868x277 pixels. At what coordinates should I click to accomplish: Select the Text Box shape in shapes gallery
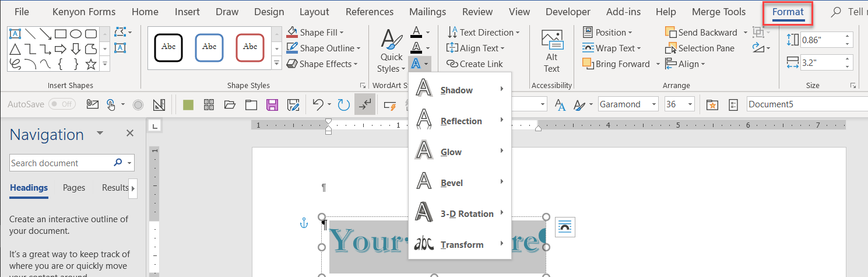tap(15, 34)
